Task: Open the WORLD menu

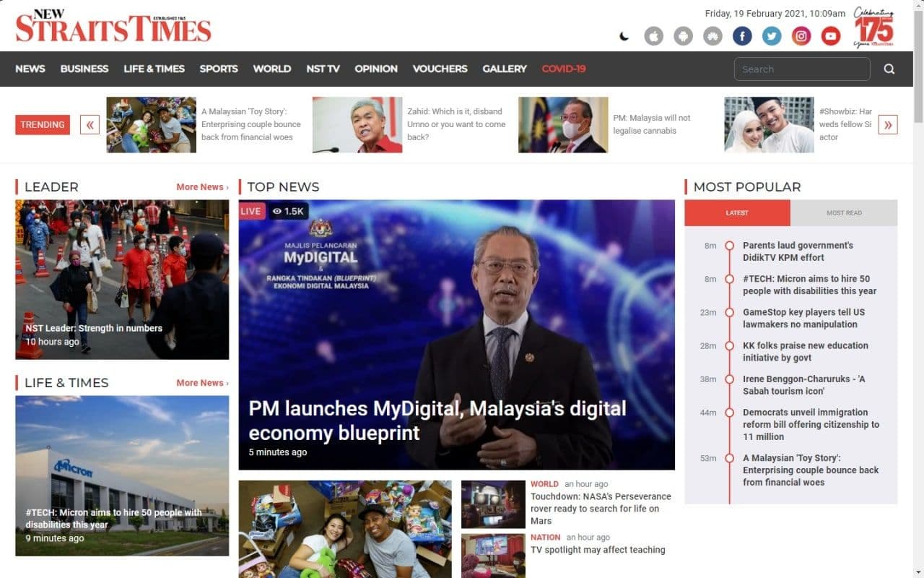Action: (x=272, y=69)
